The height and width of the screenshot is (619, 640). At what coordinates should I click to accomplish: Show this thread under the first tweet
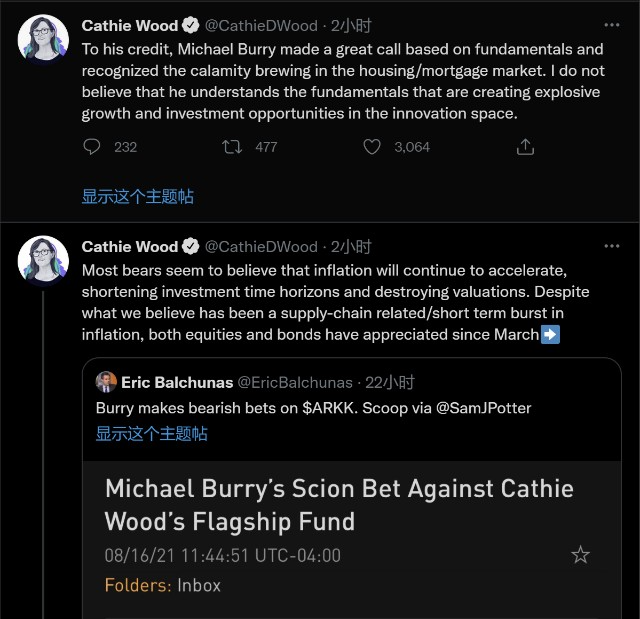click(137, 197)
